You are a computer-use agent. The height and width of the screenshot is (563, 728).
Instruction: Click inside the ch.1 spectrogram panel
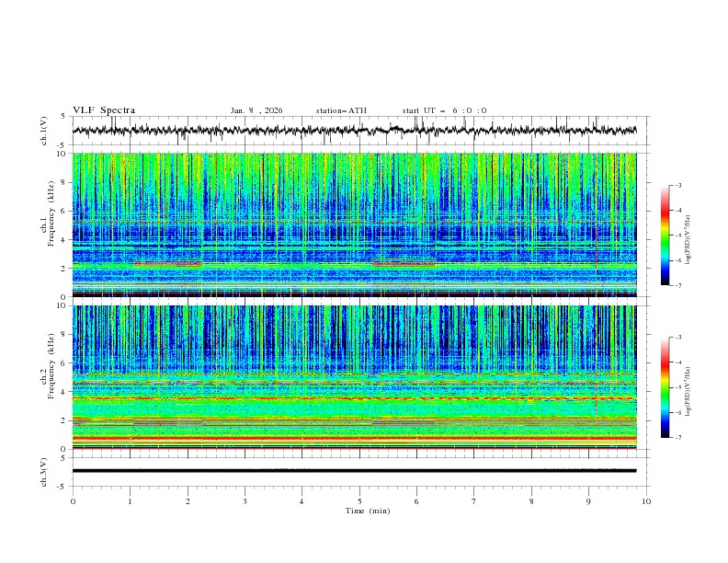point(354,224)
